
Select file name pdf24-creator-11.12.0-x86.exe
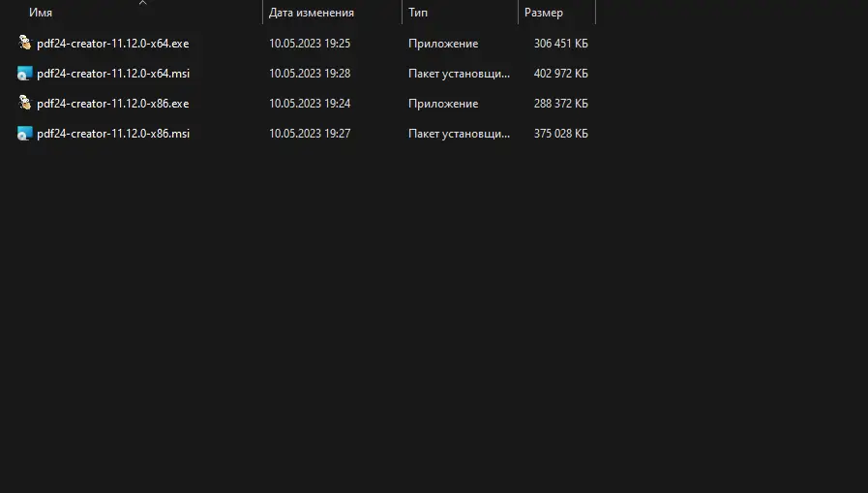(112, 104)
